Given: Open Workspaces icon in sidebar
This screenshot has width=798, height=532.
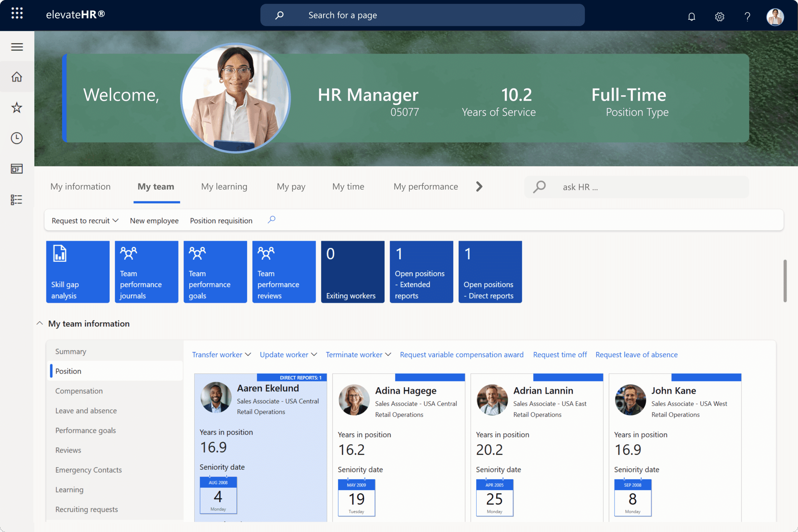Looking at the screenshot, I should pos(17,169).
